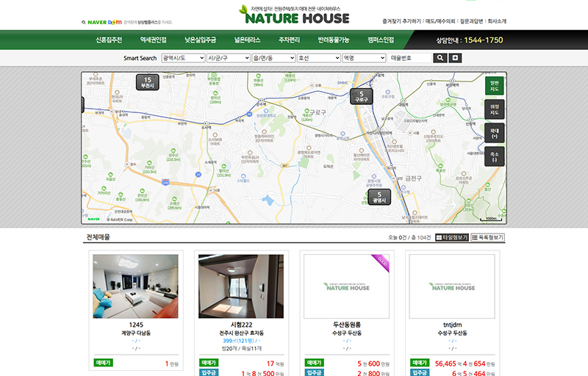
Task: Open the 두산동원룸 listing title
Action: click(347, 325)
